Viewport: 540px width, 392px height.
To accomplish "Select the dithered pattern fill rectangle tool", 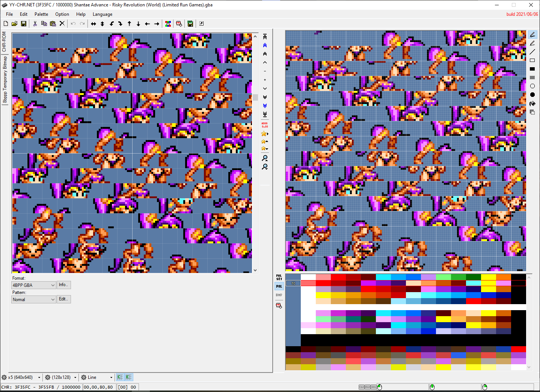I will pos(532,78).
